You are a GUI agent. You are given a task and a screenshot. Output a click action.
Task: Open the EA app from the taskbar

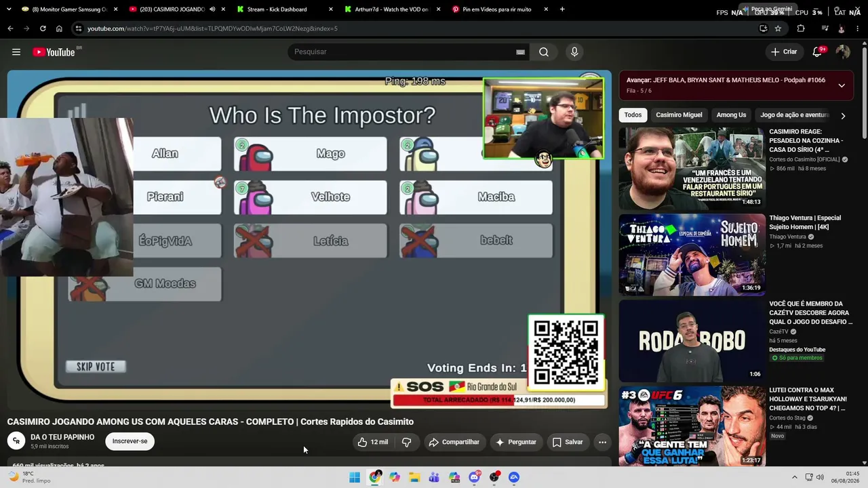click(514, 477)
